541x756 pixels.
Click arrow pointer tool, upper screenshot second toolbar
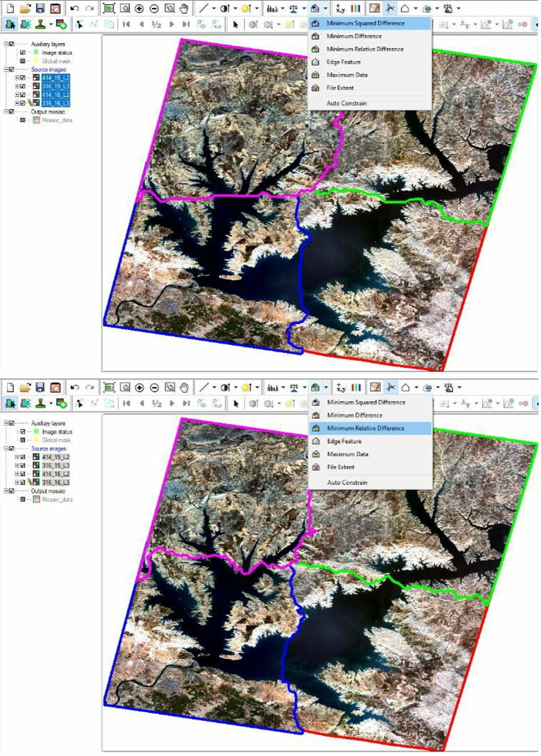pyautogui.click(x=235, y=24)
